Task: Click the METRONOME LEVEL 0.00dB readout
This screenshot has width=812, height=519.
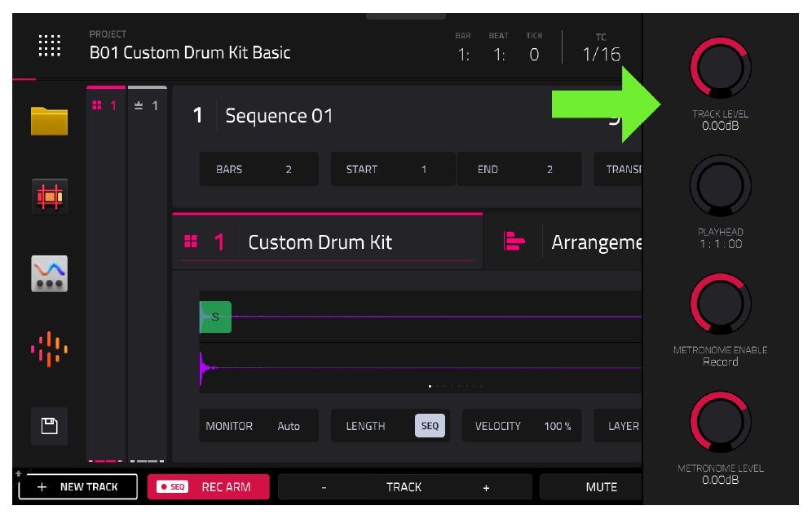Action: [721, 480]
